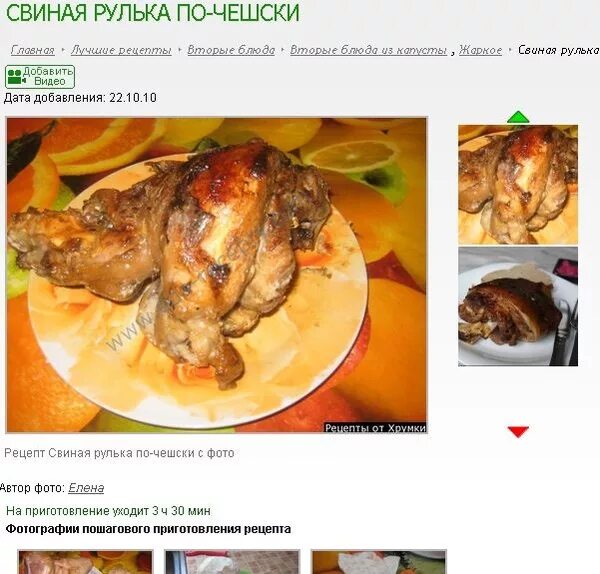The width and height of the screenshot is (600, 574).
Task: Open the Жаркое category link
Action: 480,50
